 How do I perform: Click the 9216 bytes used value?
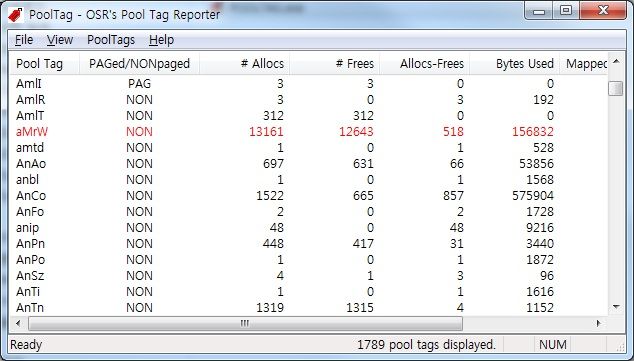[x=540, y=228]
